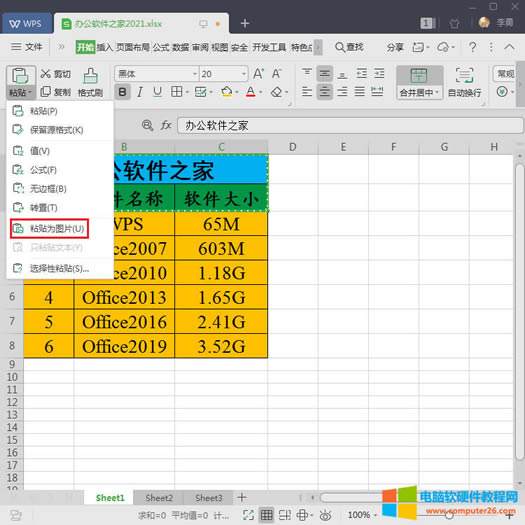This screenshot has height=525, width=525.
Task: Click the normal grid view icon
Action: [x=267, y=515]
